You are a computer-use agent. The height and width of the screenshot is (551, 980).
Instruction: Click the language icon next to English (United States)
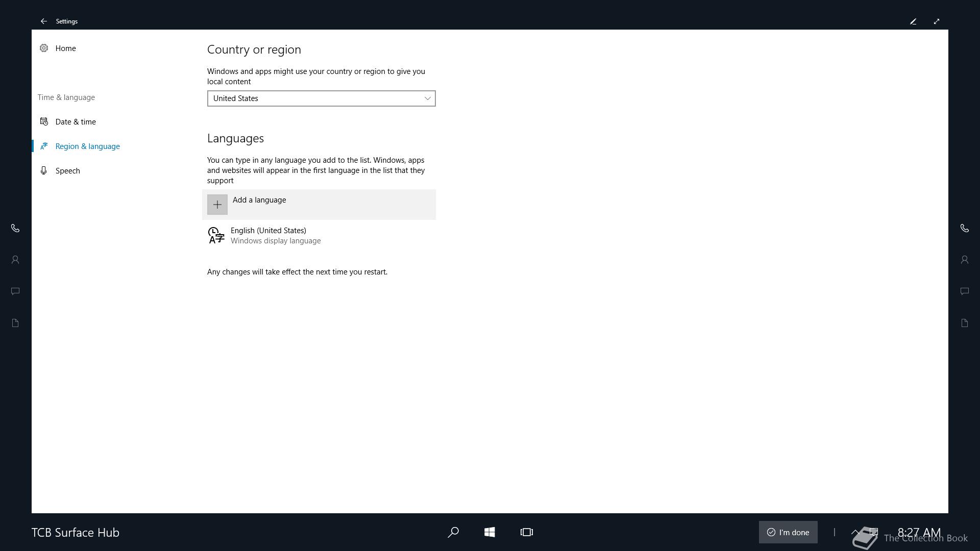[x=216, y=236]
